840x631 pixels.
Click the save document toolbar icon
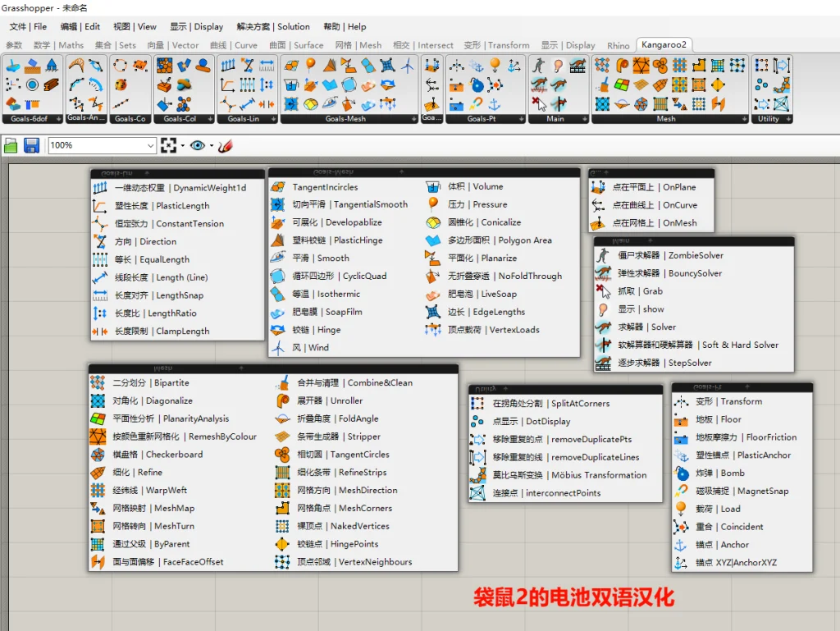click(31, 146)
